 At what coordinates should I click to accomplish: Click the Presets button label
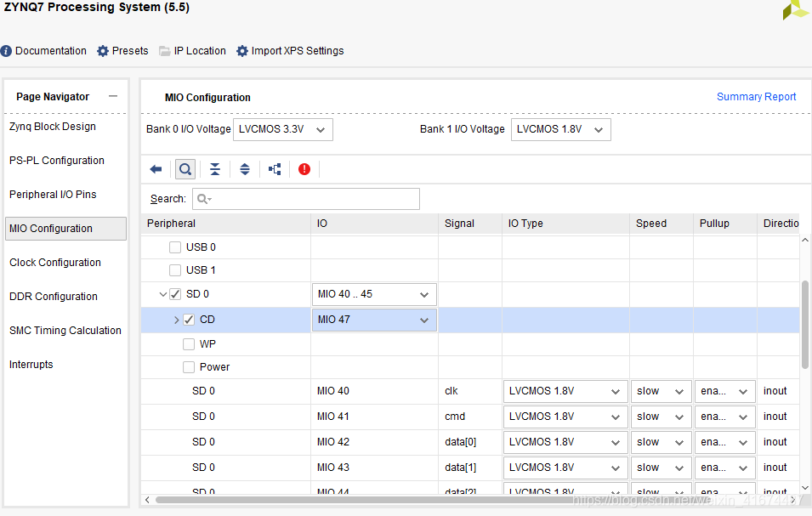click(x=130, y=51)
